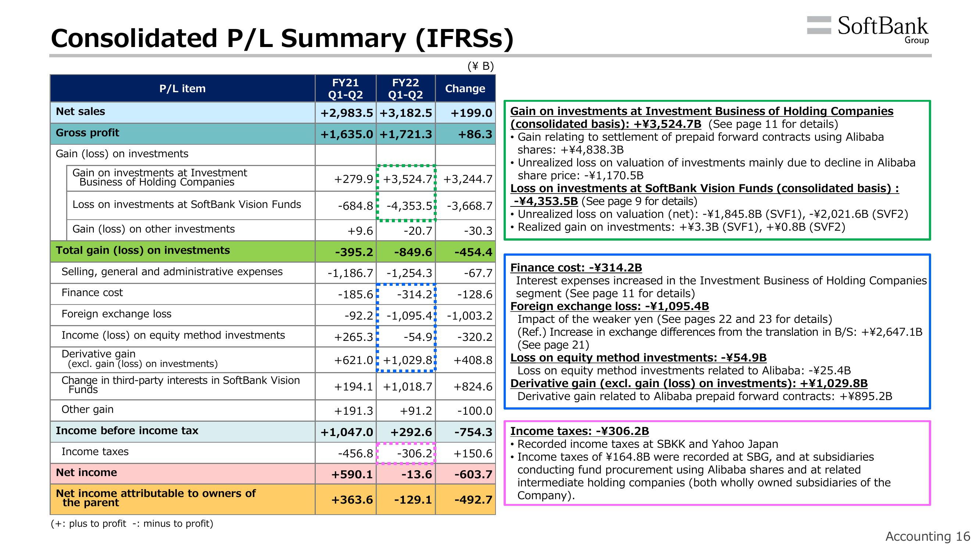Click the 'Finance cost: -¥314.2B' heading
Image resolution: width=980 pixels, height=551 pixels.
tap(576, 268)
